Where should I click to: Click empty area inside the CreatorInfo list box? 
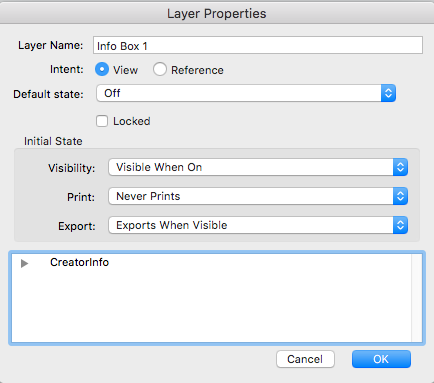pos(211,307)
